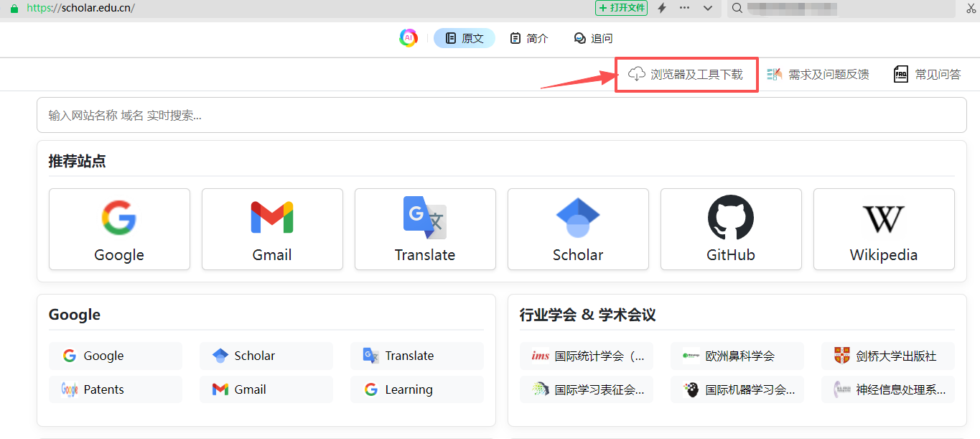Switch to the 追问 tab
This screenshot has width=980, height=439.
click(x=593, y=38)
